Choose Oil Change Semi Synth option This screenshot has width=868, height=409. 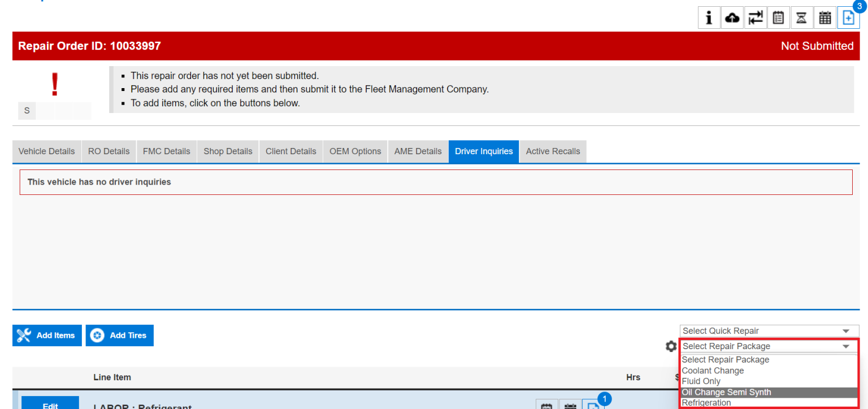726,392
